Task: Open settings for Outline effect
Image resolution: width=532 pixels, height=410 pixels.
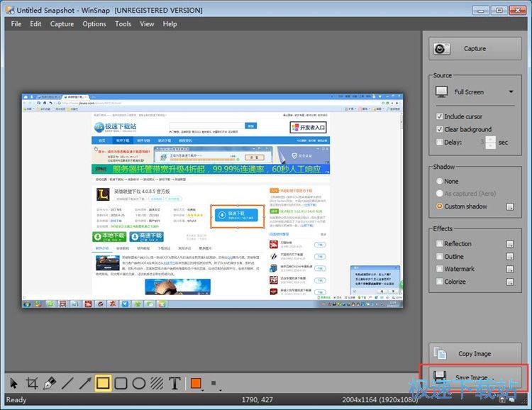Action: click(510, 257)
